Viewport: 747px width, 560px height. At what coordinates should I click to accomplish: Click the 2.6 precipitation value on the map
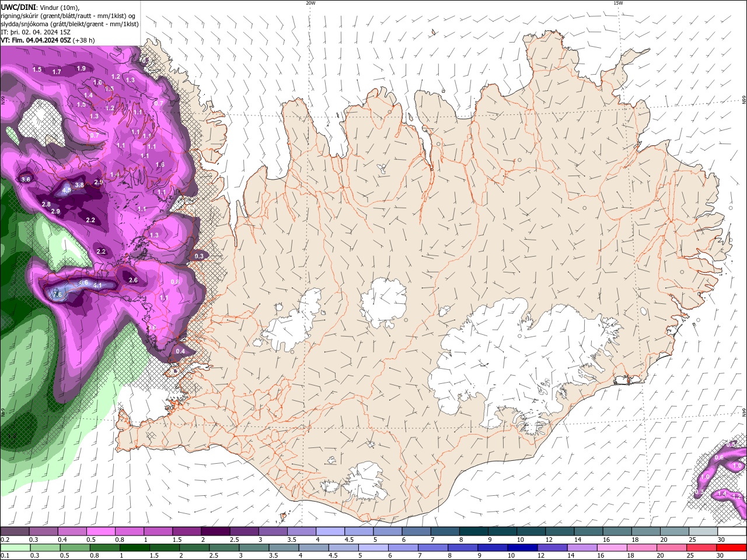133,281
